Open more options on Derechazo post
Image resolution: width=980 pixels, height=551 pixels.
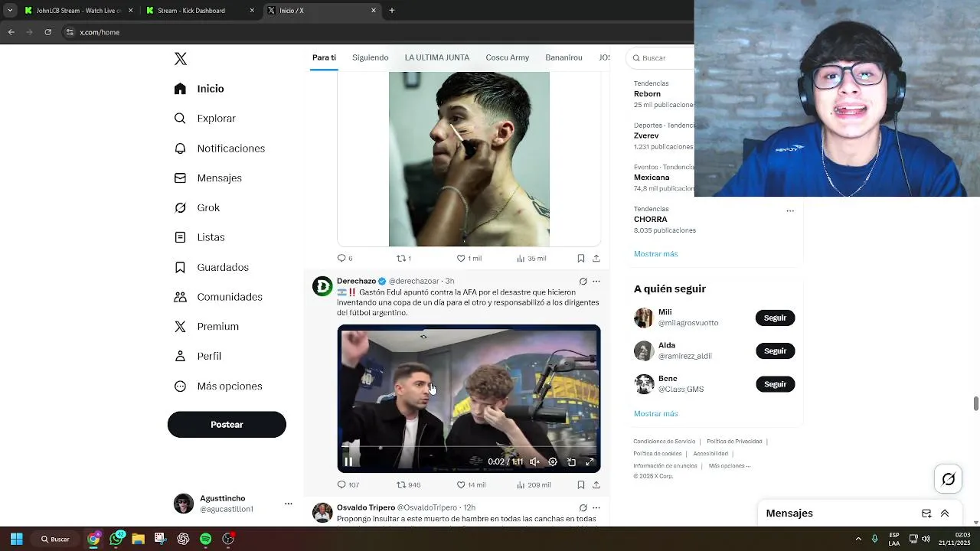[596, 282]
